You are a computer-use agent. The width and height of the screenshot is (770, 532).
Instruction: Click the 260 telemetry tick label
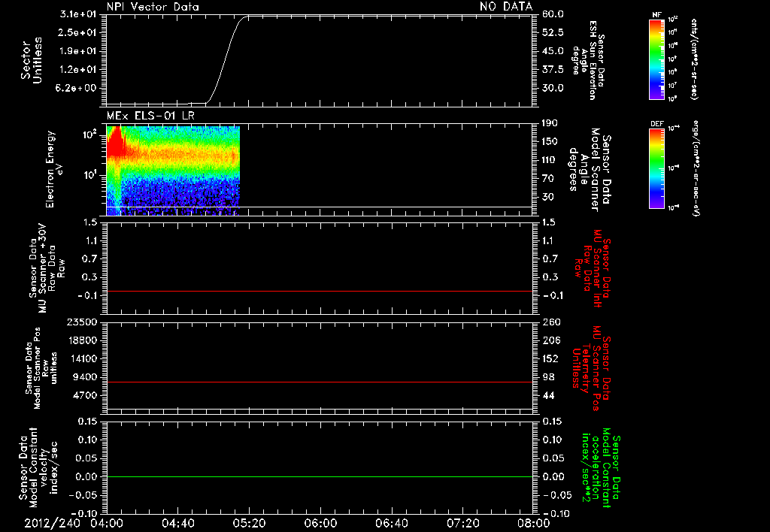pos(551,322)
